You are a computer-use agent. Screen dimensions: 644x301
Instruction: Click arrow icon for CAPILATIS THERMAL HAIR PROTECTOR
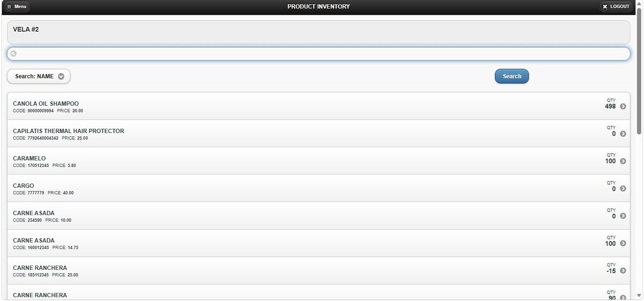[623, 134]
